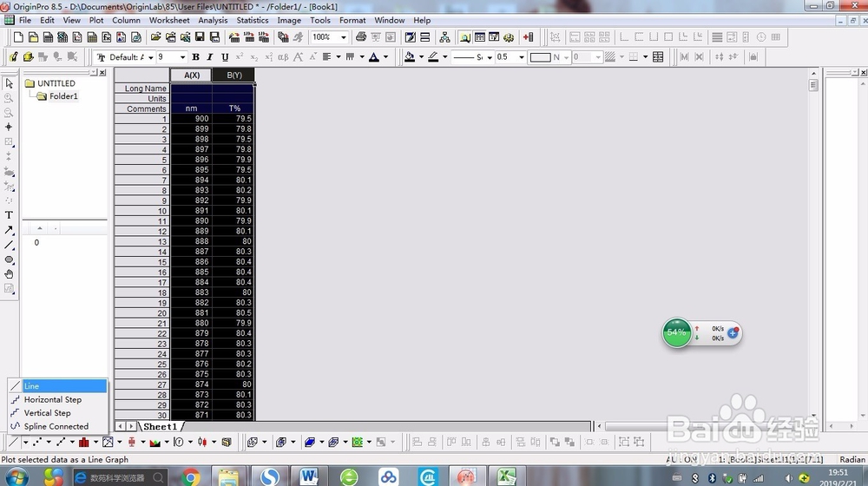The image size is (868, 486).
Task: Choose Line from the plot popup
Action: (x=57, y=386)
